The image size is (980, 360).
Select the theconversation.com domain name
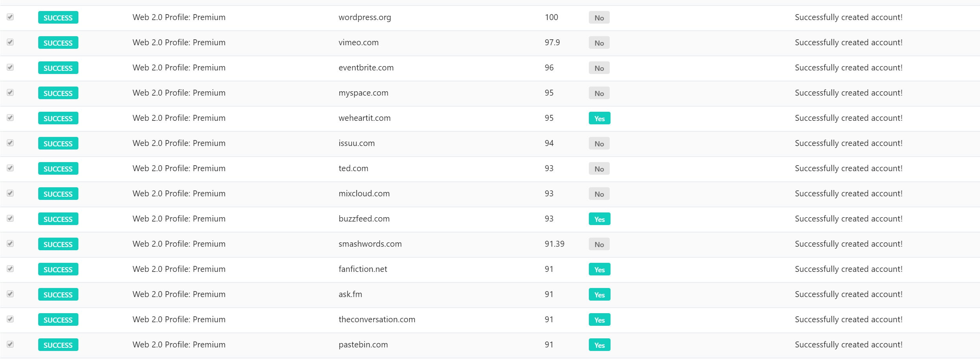pos(377,319)
